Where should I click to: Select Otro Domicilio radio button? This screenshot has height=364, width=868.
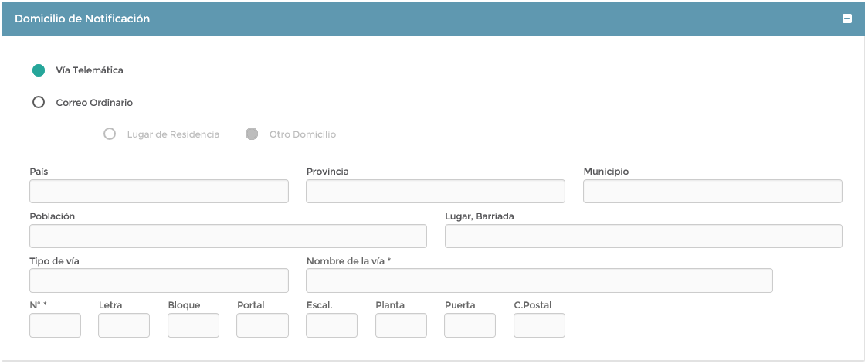pyautogui.click(x=252, y=134)
